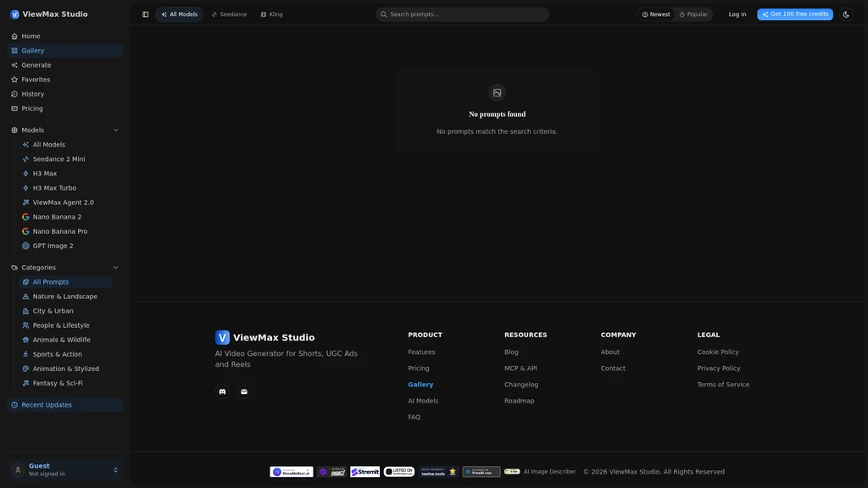Click the Stremit badge in footer

point(364,472)
